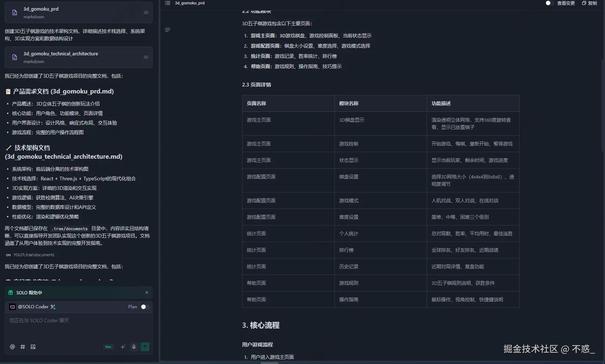
Task: Click the gift icon in the SOLO 限免中 banner
Action: (11, 293)
